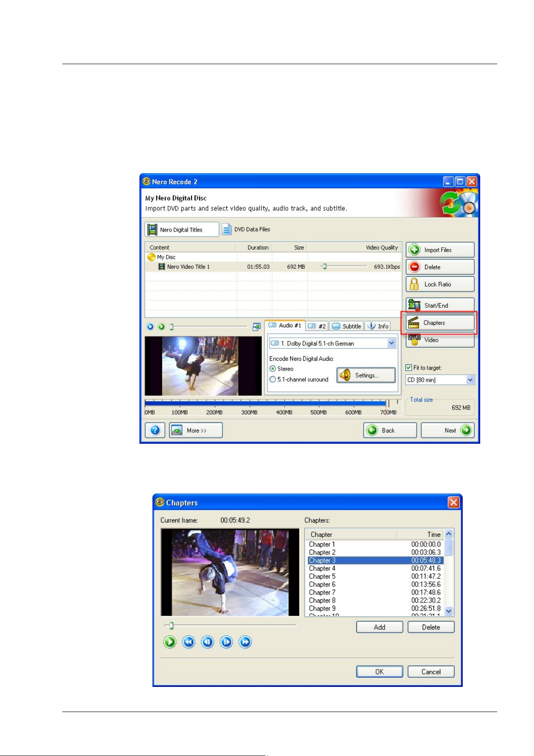Click the help question mark icon
Screen dimensions: 534x756
[x=155, y=430]
